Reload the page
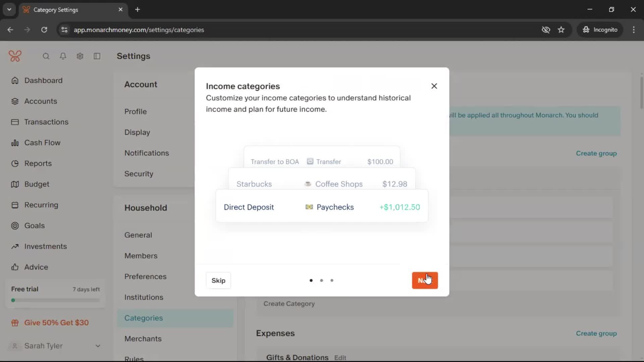644x362 pixels. click(44, 30)
